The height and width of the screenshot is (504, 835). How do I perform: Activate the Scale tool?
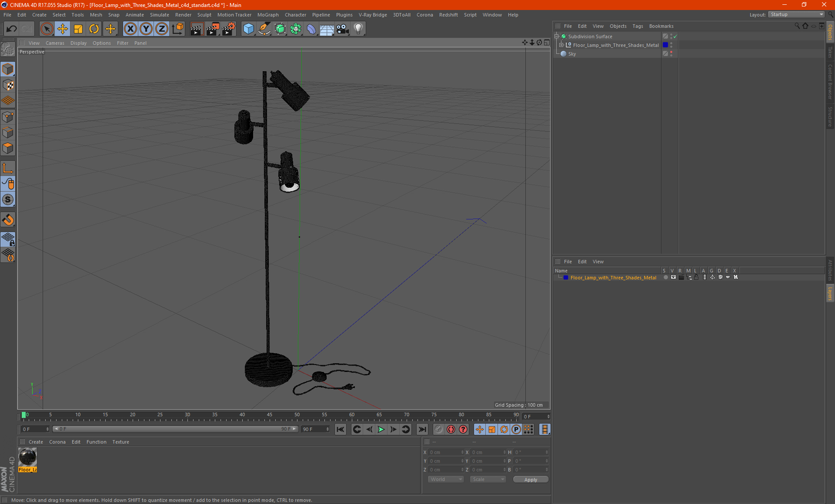pos(78,29)
